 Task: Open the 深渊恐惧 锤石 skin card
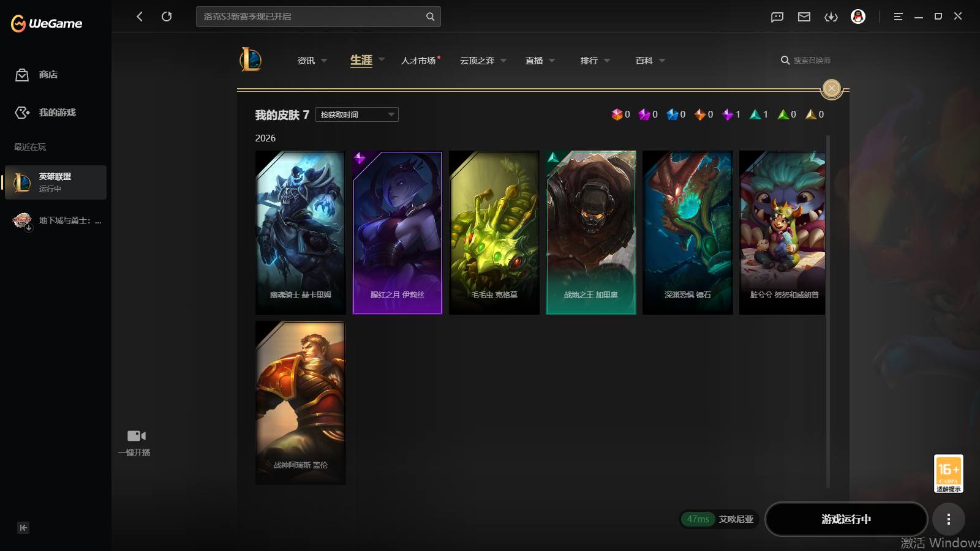[x=687, y=233]
